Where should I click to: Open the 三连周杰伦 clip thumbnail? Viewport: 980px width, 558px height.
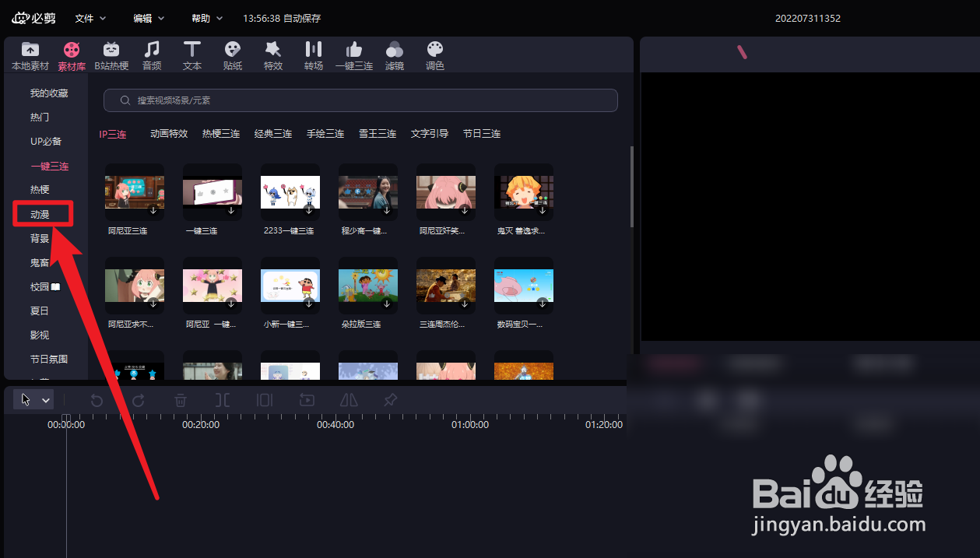click(x=446, y=285)
